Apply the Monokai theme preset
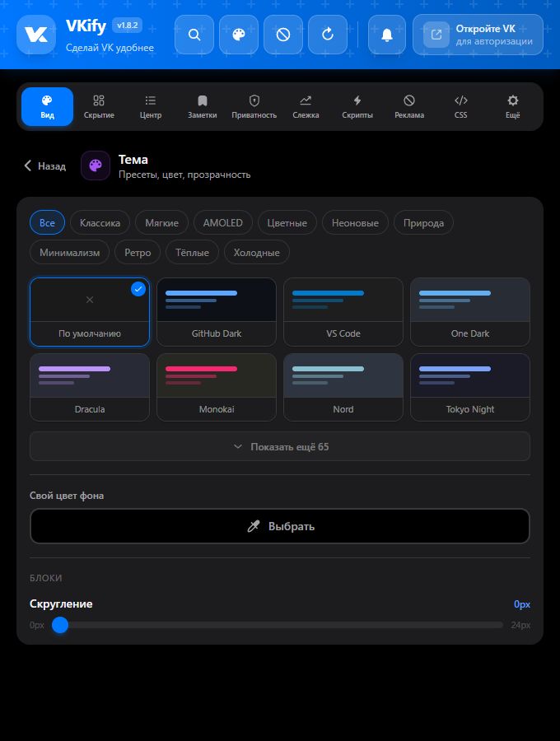Viewport: 560px width, 741px height. [217, 388]
